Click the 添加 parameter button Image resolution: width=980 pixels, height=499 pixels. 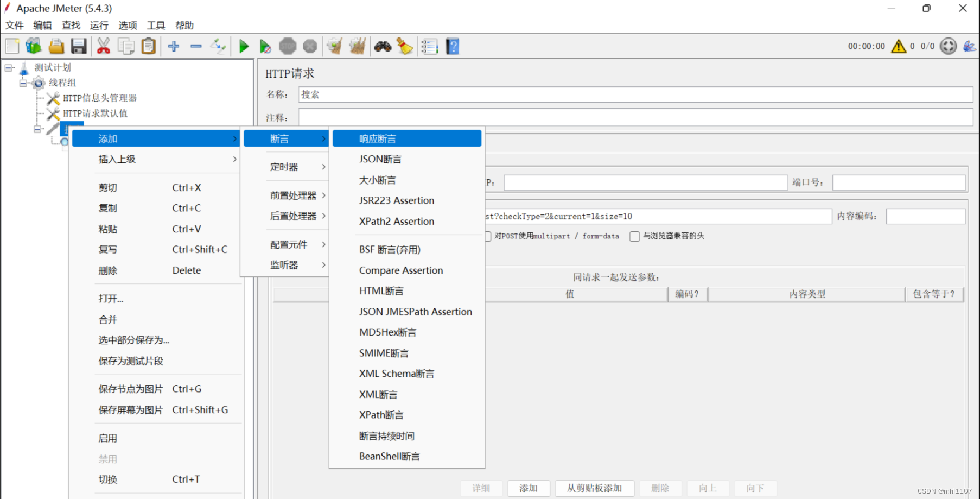529,488
